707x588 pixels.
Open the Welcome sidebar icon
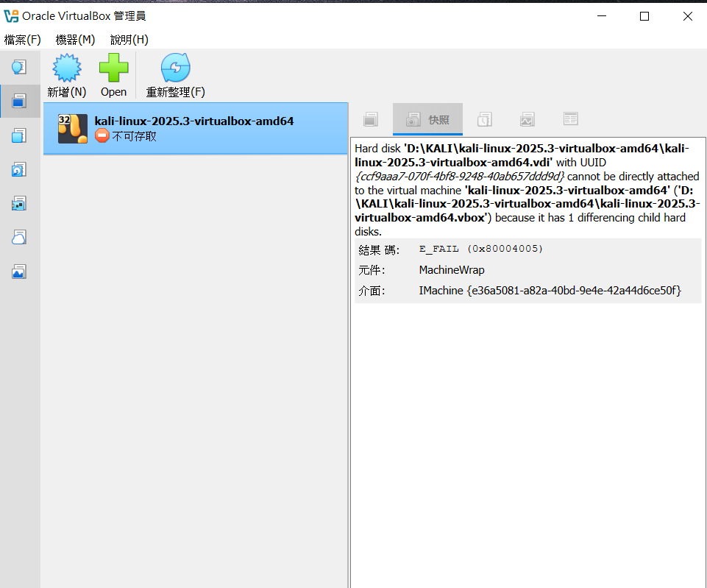click(19, 67)
